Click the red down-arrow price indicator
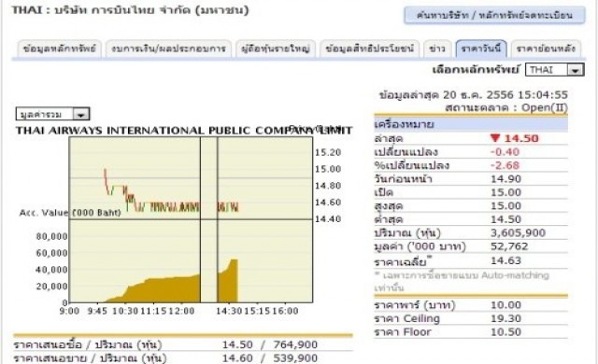This screenshot has width=598, height=364. pos(495,138)
